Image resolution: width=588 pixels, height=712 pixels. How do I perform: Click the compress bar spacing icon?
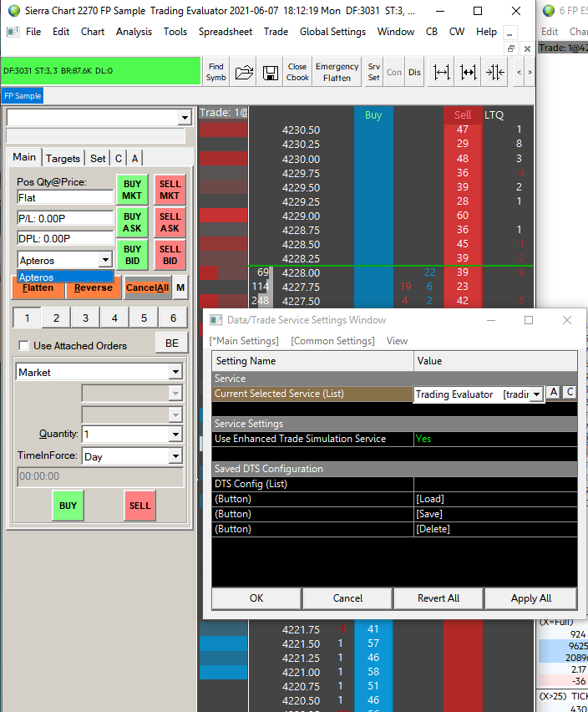(469, 72)
